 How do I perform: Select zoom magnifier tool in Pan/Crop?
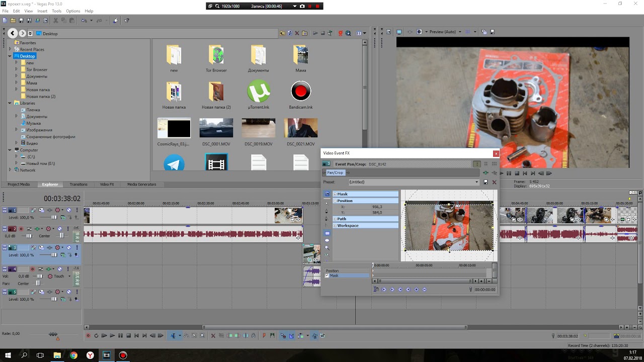point(327,247)
